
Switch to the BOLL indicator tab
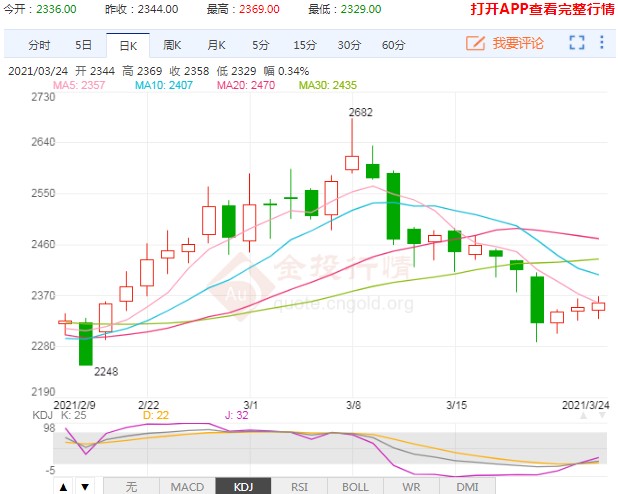click(354, 487)
